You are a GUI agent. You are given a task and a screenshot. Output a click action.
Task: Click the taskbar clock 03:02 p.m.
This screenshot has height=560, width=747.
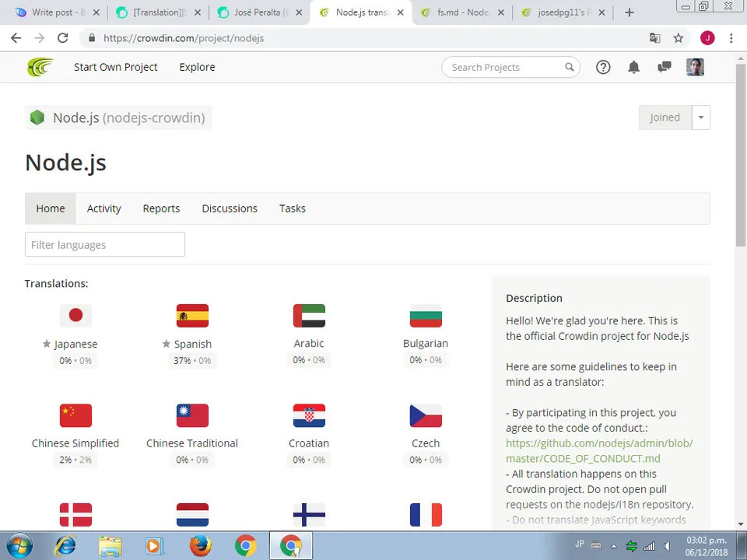(706, 541)
